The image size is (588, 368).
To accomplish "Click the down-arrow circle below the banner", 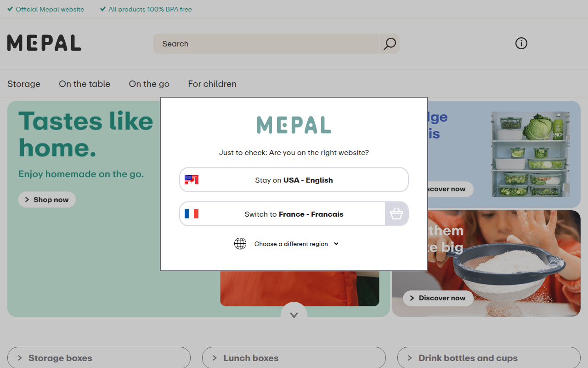I will [294, 315].
